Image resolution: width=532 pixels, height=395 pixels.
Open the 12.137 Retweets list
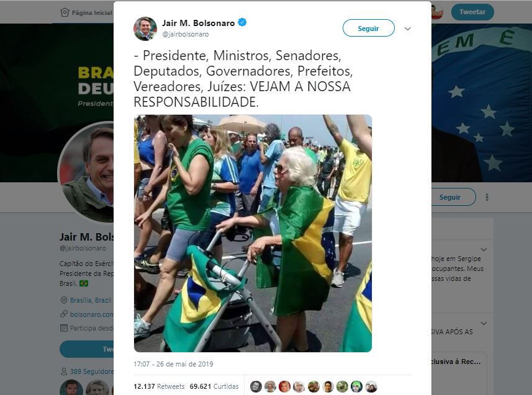(x=159, y=386)
